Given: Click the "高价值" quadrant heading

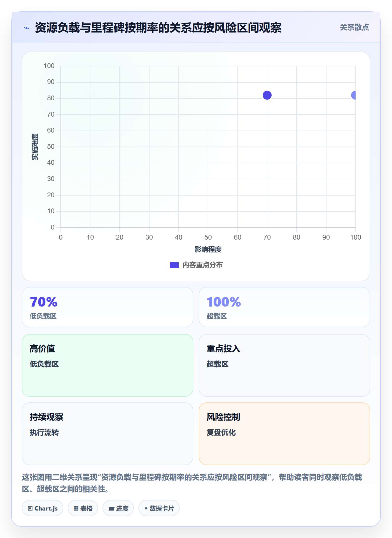Looking at the screenshot, I should pyautogui.click(x=42, y=349).
